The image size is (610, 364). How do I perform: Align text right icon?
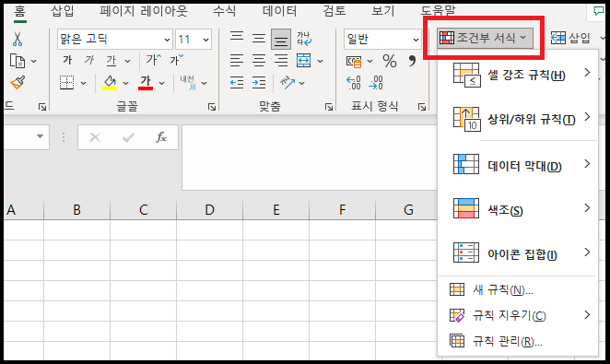click(281, 61)
